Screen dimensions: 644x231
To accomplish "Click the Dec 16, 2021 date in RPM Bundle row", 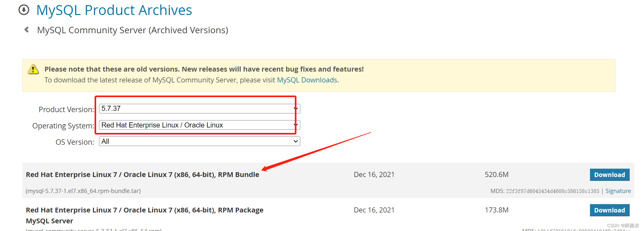I will pos(374,174).
